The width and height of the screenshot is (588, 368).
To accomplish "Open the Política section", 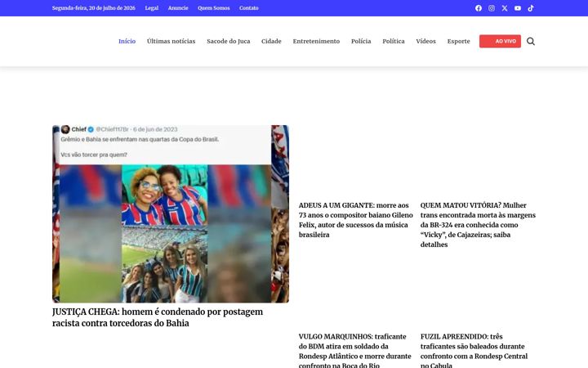I will [x=394, y=42].
